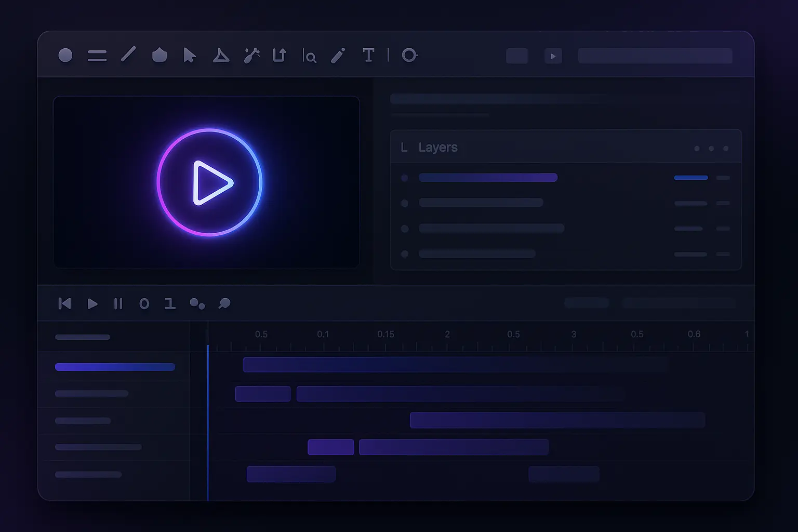Pick the pencil drawing tool
Viewport: 798px width, 532px height.
pyautogui.click(x=338, y=56)
